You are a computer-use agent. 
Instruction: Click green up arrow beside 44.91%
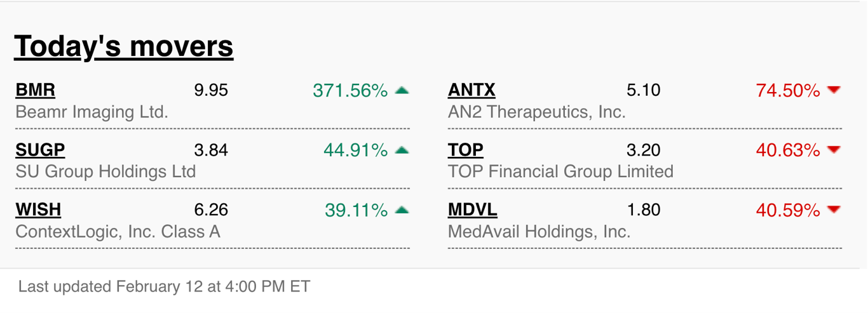402,150
